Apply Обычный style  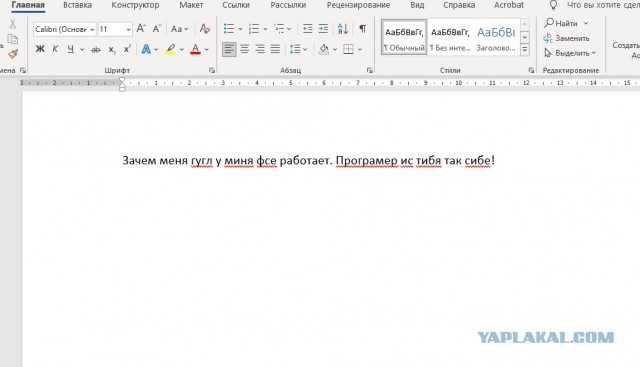(x=404, y=37)
